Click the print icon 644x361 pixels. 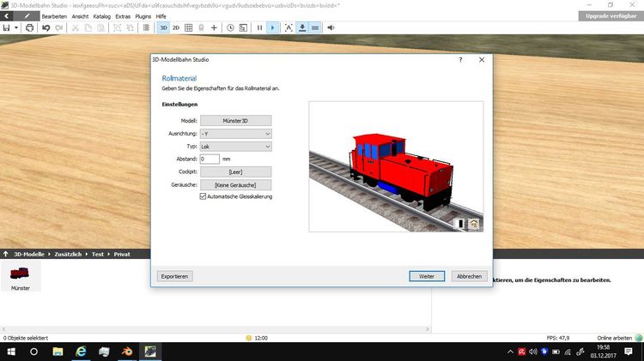29,27
